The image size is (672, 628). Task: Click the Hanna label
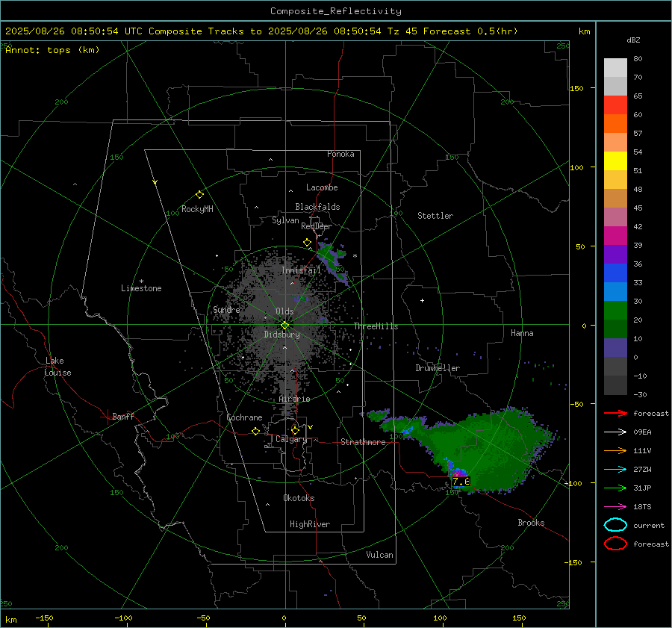pyautogui.click(x=522, y=333)
